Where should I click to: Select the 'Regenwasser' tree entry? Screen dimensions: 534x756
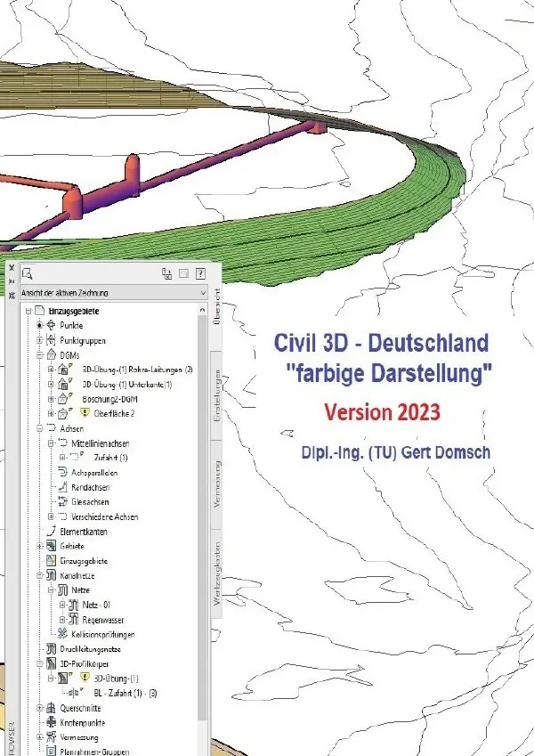(x=103, y=620)
